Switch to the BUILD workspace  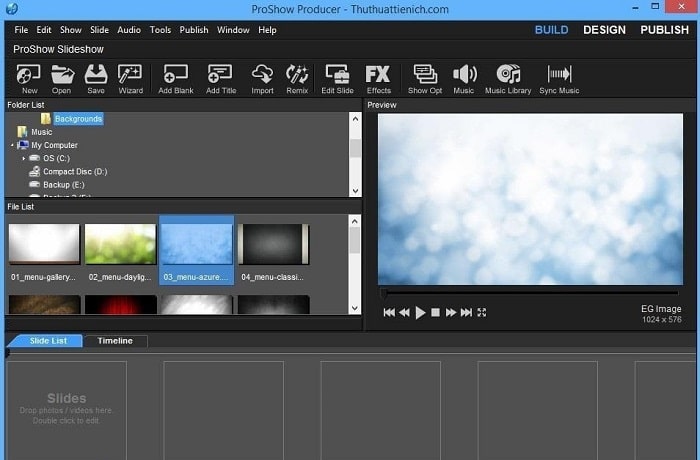tap(551, 30)
